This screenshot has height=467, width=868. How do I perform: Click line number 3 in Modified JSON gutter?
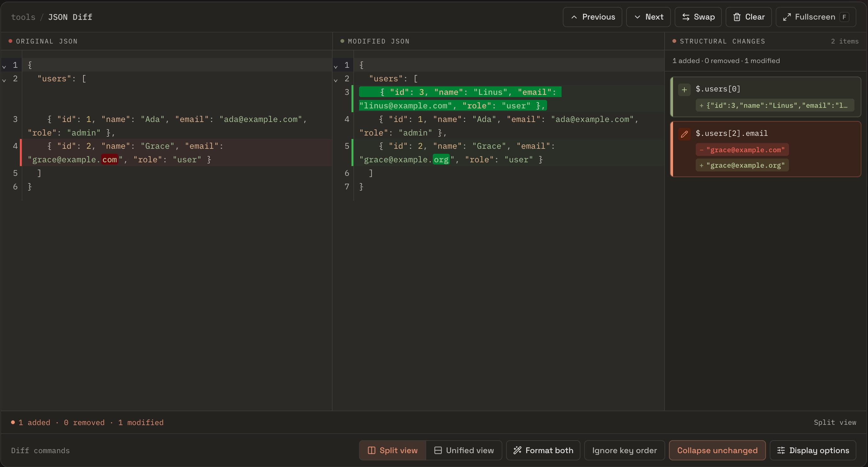[347, 92]
